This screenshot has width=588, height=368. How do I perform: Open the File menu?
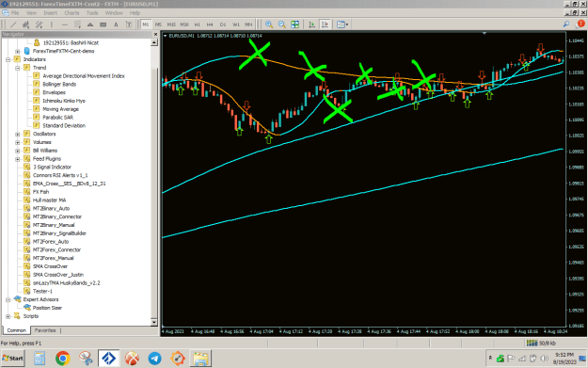(15, 13)
